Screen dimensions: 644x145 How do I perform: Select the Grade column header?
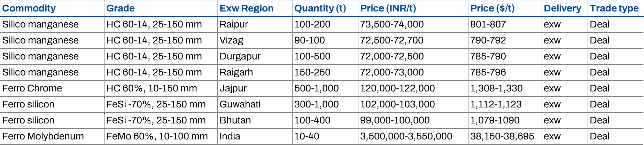121,8
